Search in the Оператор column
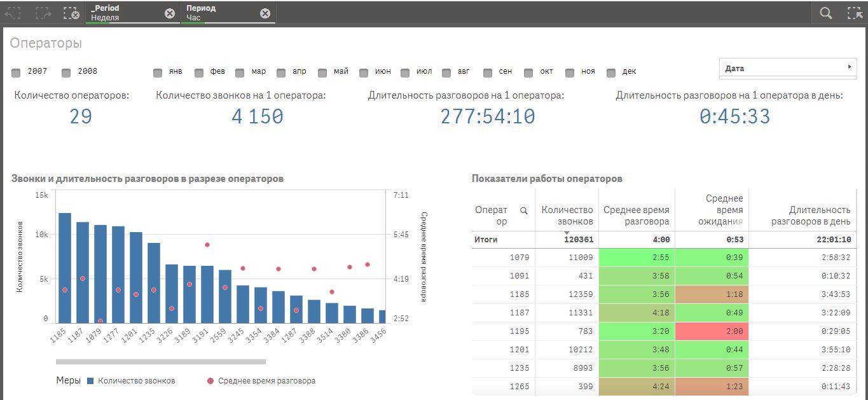 [x=524, y=210]
